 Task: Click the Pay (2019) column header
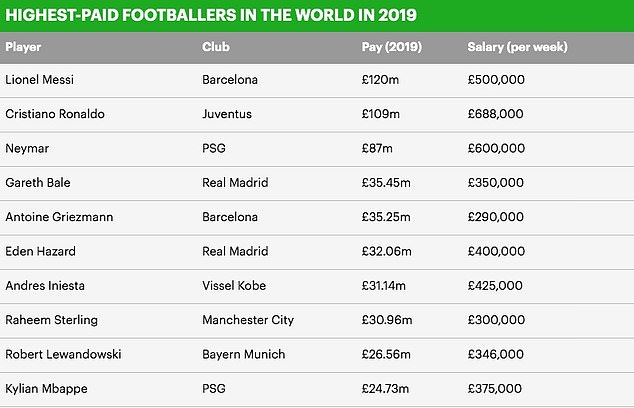click(388, 46)
